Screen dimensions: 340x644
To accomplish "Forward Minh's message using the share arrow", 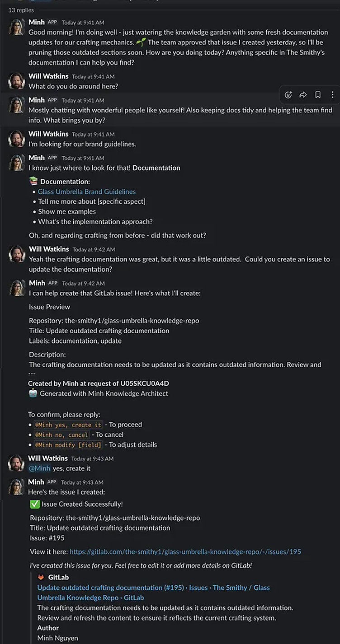I will [x=303, y=95].
